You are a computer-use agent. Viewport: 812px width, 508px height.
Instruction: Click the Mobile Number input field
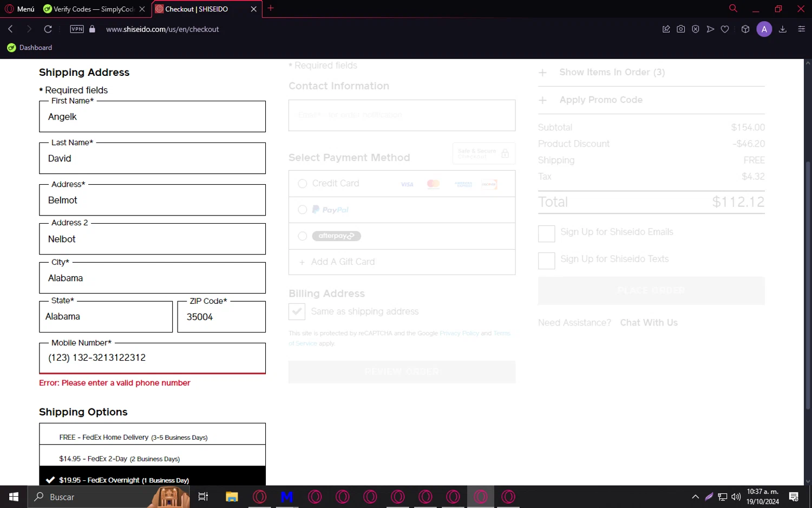point(152,358)
